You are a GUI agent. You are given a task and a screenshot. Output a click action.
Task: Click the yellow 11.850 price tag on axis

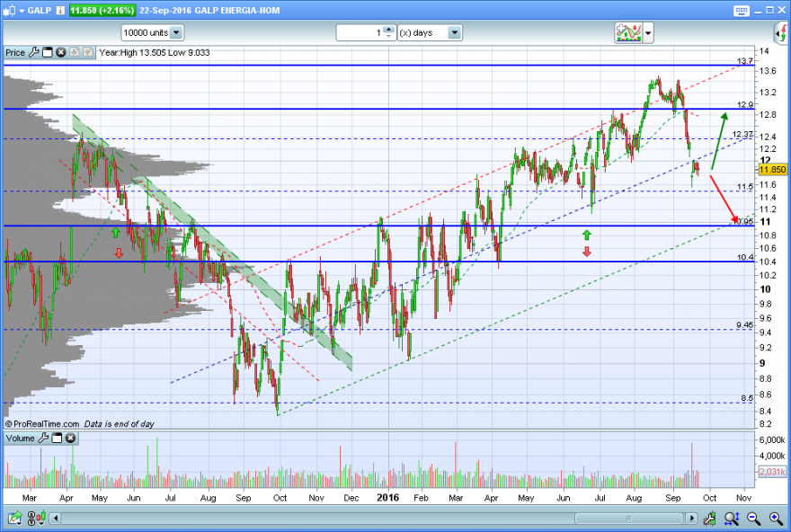point(772,170)
